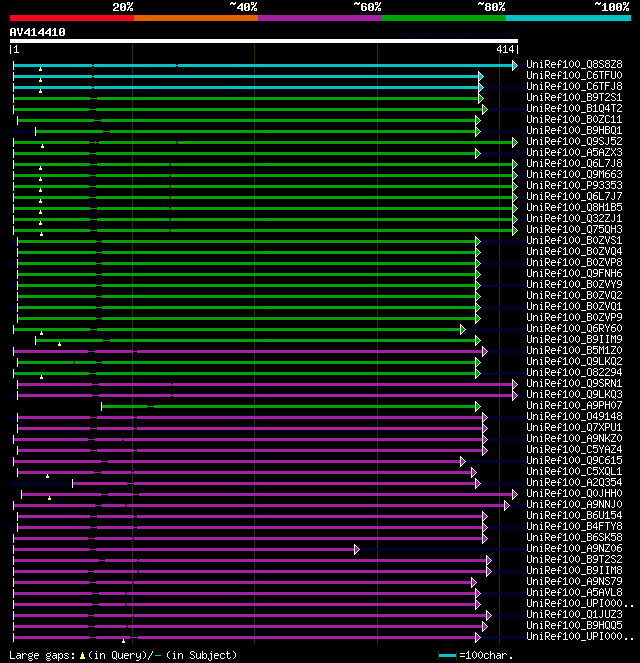Select the UniRef100_B0ZVS1 entry
The width and height of the screenshot is (640, 663).
[x=574, y=240]
